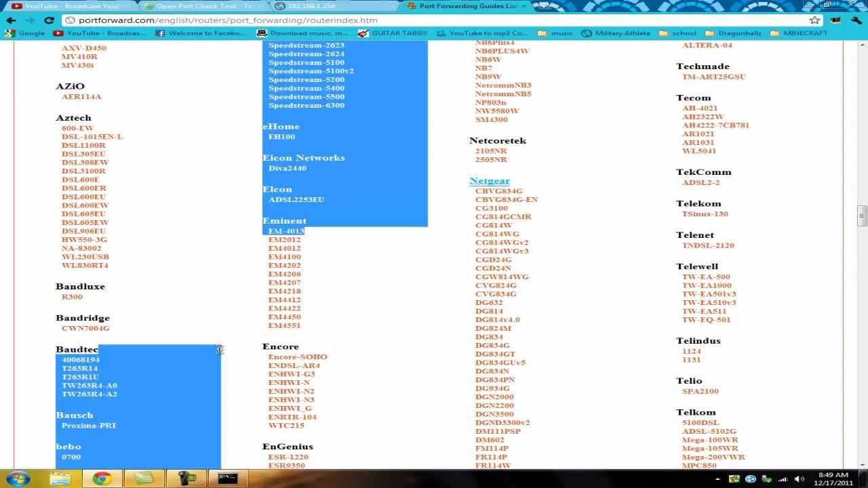868x488 pixels.
Task: Open the Dragonballz bookmarks folder
Action: [x=734, y=33]
